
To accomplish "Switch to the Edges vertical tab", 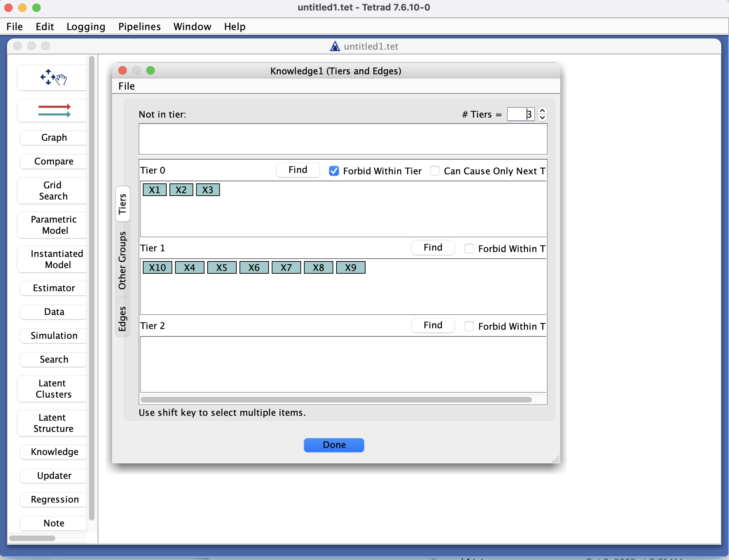I will 123,318.
